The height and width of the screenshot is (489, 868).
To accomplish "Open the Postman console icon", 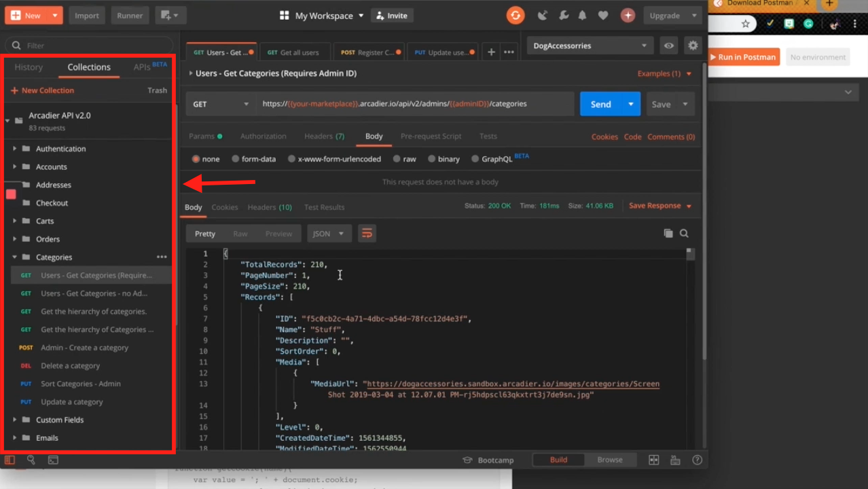I will [x=53, y=460].
